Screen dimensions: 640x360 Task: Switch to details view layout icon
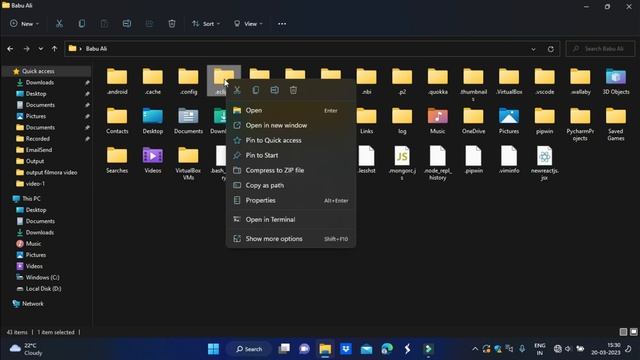pos(623,332)
